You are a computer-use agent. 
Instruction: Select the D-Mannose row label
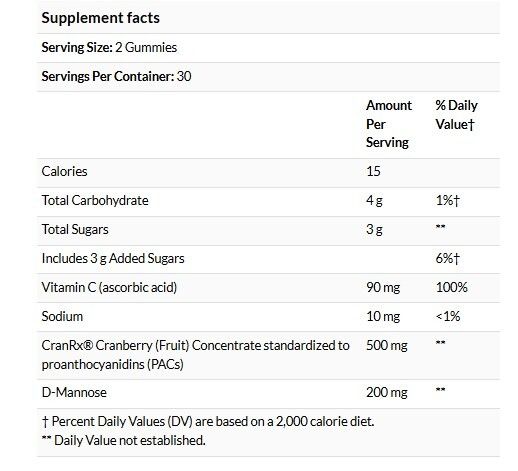pos(74,392)
